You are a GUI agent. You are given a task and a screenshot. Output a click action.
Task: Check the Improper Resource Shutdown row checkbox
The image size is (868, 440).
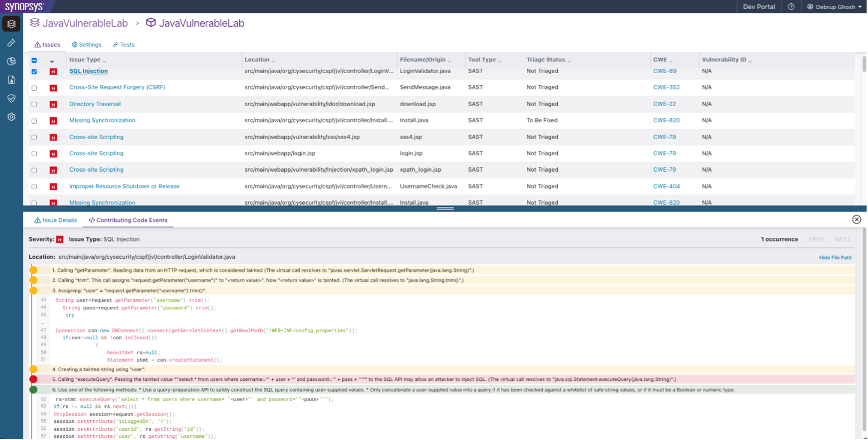coord(34,187)
